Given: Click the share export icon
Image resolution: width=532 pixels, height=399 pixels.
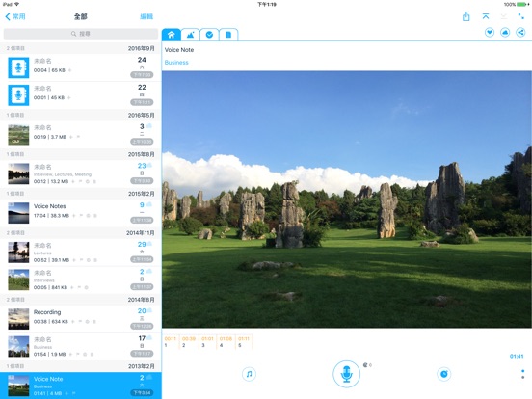Looking at the screenshot, I should (466, 16).
